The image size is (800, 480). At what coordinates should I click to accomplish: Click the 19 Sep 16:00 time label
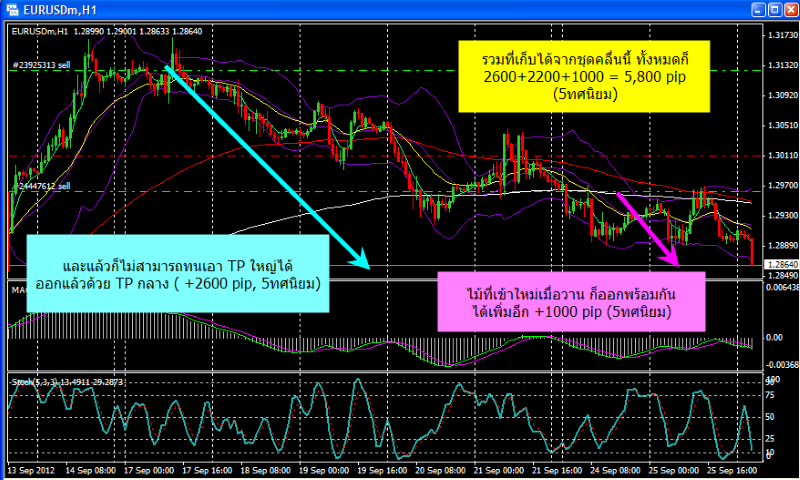(x=382, y=470)
